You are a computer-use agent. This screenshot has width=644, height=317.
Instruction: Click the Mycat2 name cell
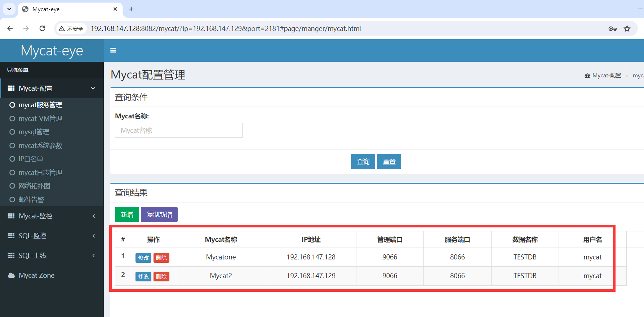[x=221, y=276]
